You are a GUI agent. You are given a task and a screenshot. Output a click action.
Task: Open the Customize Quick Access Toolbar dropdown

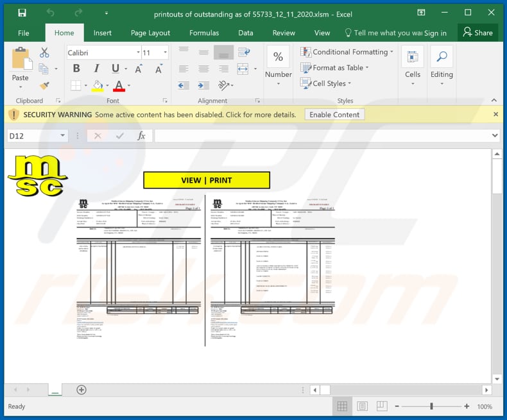(x=107, y=13)
